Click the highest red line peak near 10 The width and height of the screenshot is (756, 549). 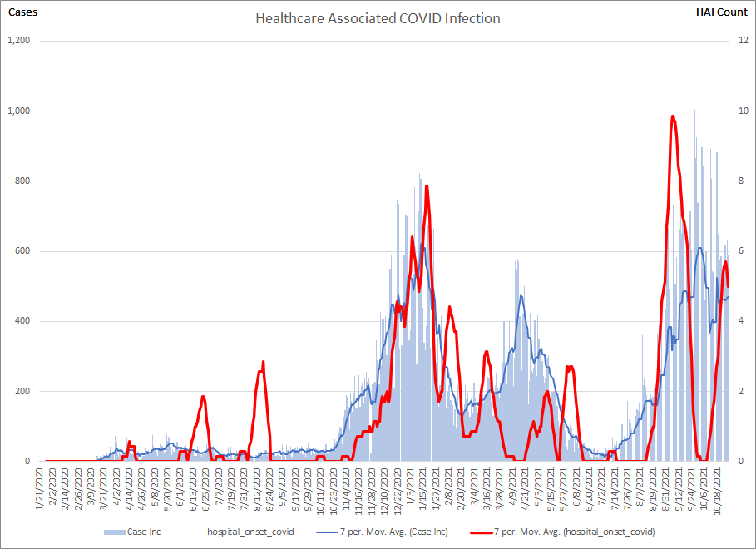pos(673,116)
